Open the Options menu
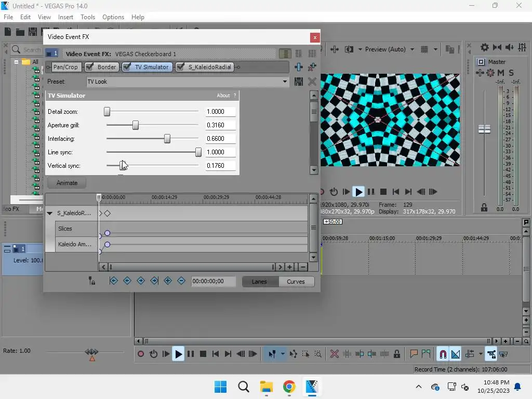The width and height of the screenshot is (532, 399). tap(113, 17)
